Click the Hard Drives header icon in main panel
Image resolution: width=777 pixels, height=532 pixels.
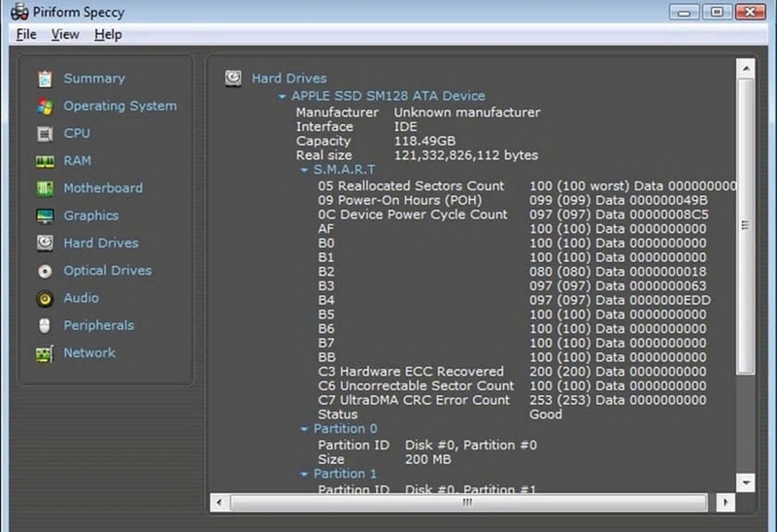point(233,78)
